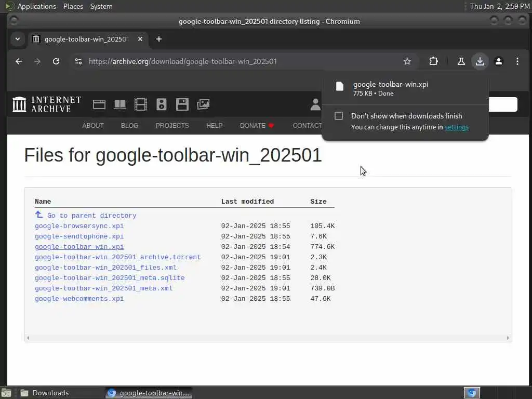This screenshot has width=532, height=399.
Task: Click the left scroll arrow of file listing
Action: pos(28,338)
